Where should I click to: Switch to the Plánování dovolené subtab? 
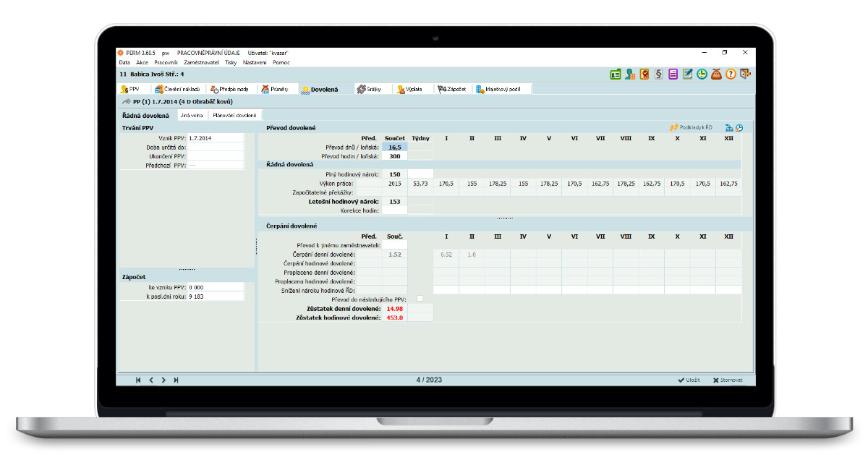[x=234, y=115]
